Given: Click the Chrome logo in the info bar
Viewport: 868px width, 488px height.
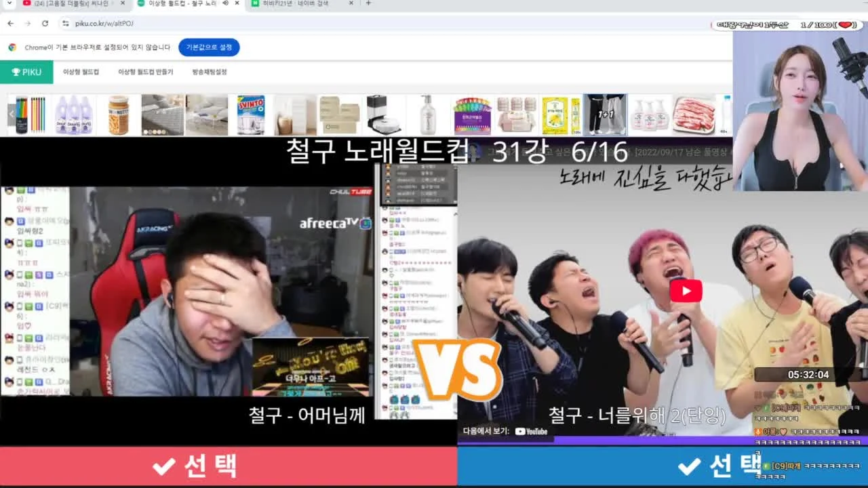Looking at the screenshot, I should 12,47.
